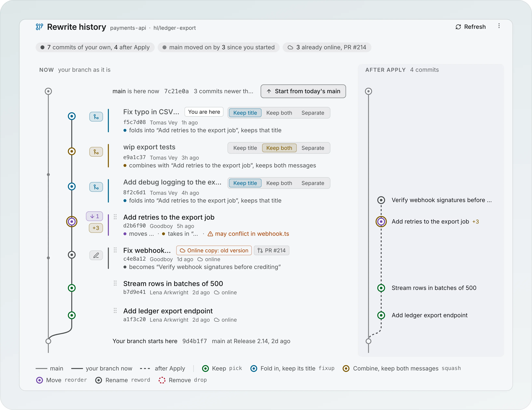Click the 7 commits of your own chip
Image resolution: width=532 pixels, height=410 pixels.
pos(95,47)
